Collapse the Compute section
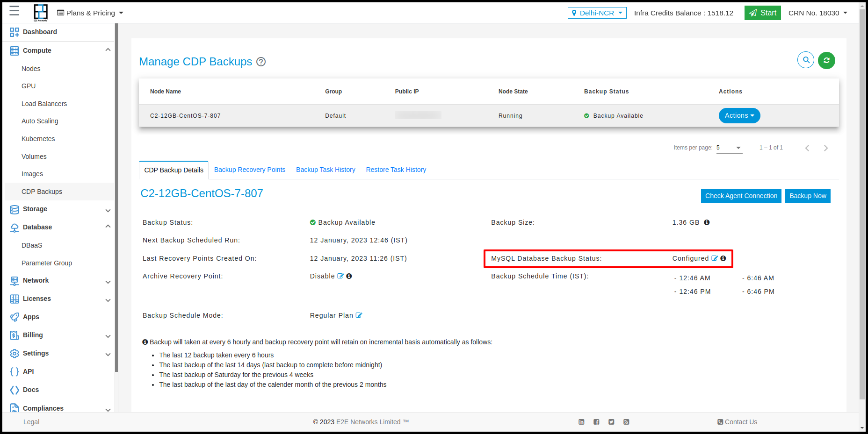The height and width of the screenshot is (434, 868). point(108,50)
